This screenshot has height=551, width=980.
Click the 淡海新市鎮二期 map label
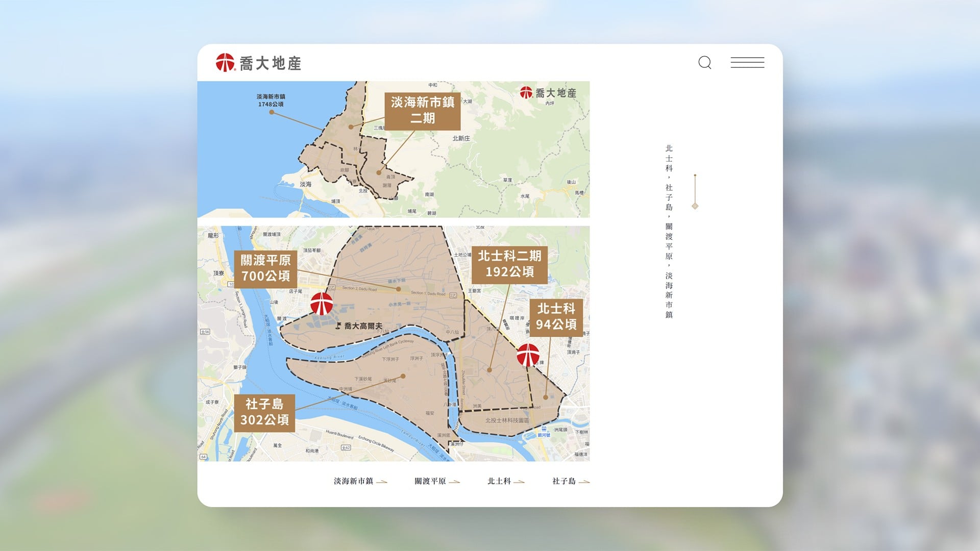pyautogui.click(x=423, y=111)
